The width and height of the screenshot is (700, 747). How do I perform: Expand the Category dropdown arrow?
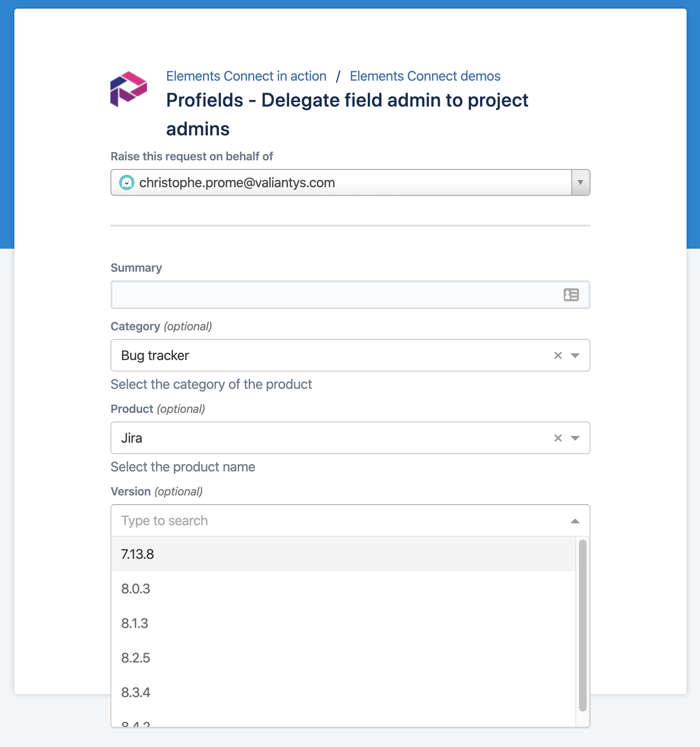click(x=575, y=356)
